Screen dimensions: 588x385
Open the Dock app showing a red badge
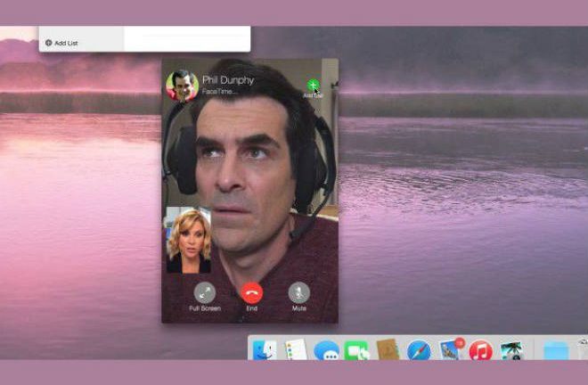451,349
